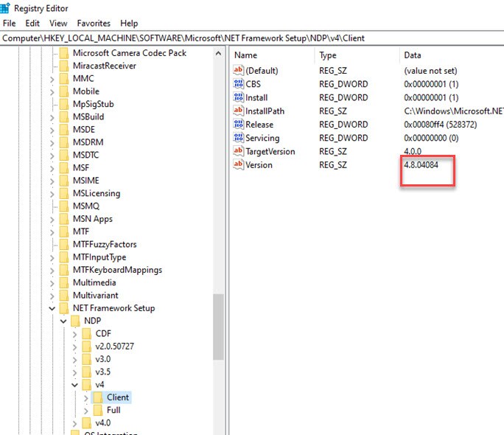The height and width of the screenshot is (435, 504).
Task: Click the REG_SZ type of InstallPath
Action: coord(333,111)
